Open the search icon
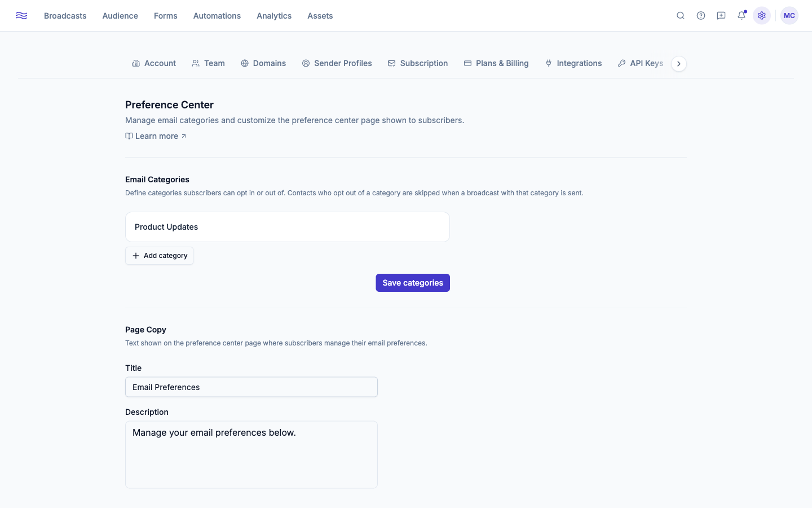 coord(681,16)
